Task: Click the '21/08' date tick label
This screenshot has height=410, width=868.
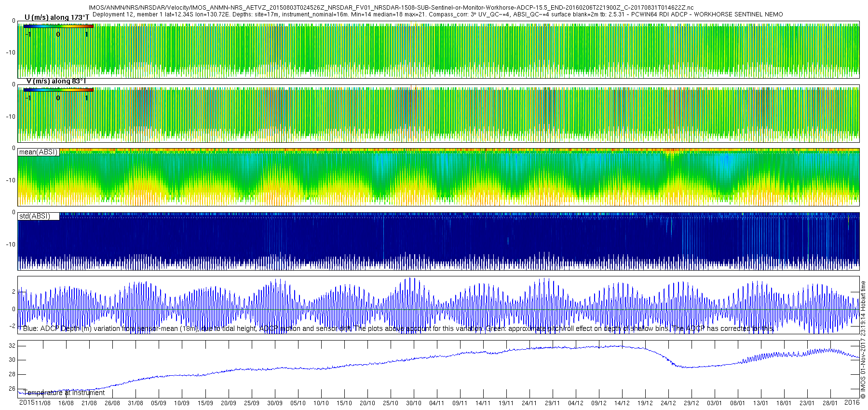Action: [89, 403]
